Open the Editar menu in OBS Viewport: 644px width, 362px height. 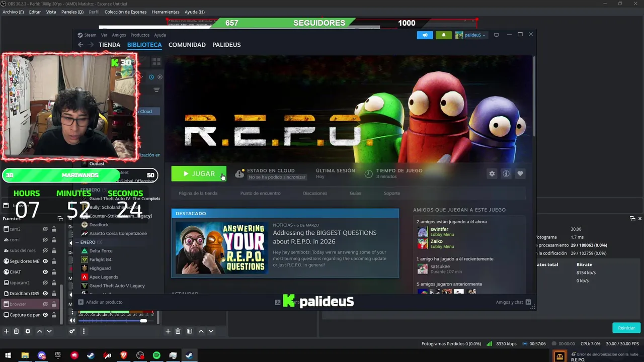click(x=35, y=12)
